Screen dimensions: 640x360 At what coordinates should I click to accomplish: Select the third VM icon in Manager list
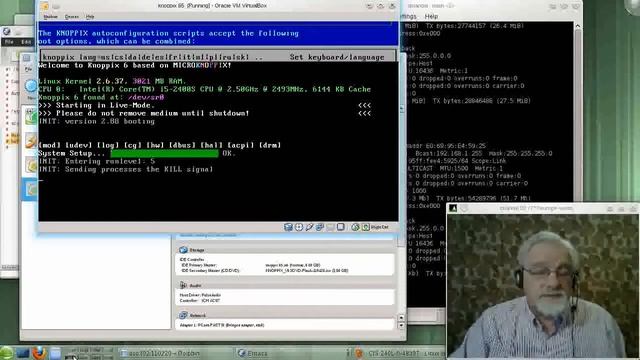31,165
